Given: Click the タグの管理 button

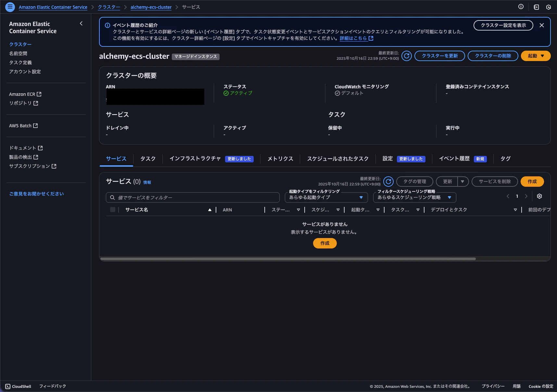Looking at the screenshot, I should click(414, 182).
